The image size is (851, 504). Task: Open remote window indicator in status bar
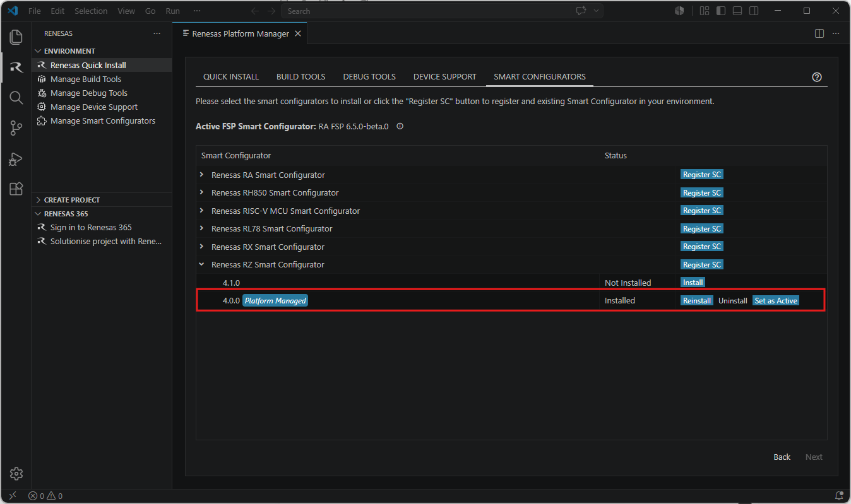12,496
